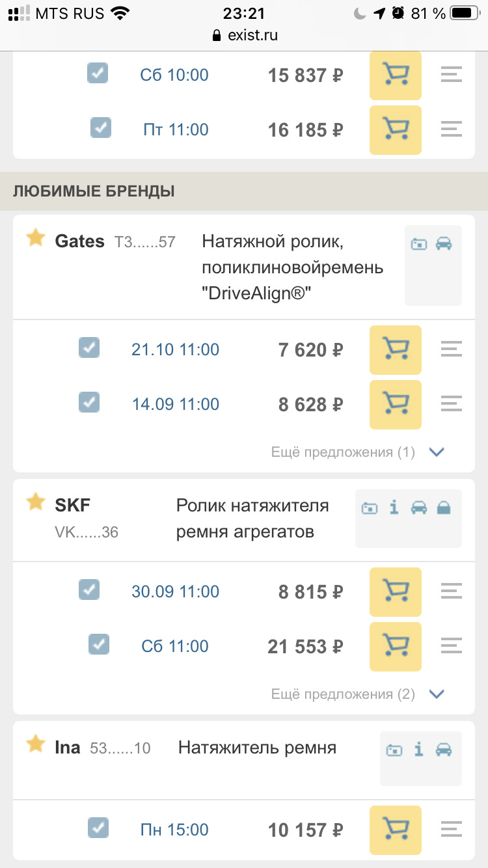Tap the car applicability icon for Gates
The height and width of the screenshot is (868, 488).
[444, 244]
